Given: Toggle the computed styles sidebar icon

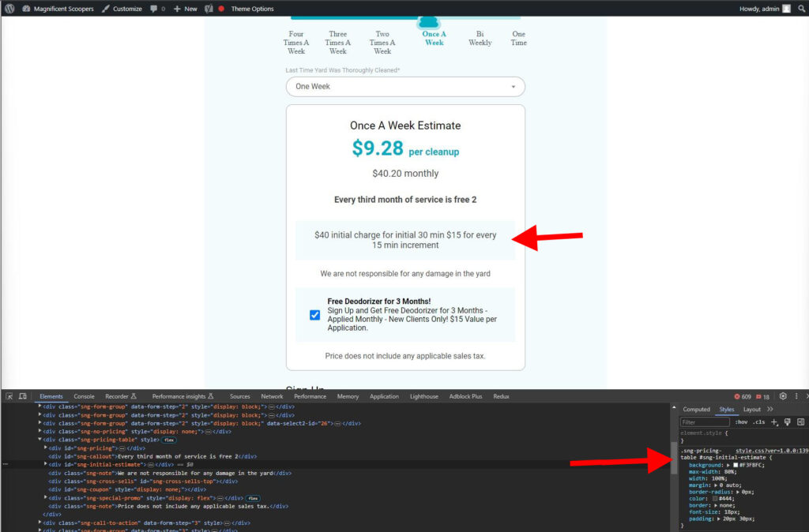Looking at the screenshot, I should pos(800,422).
